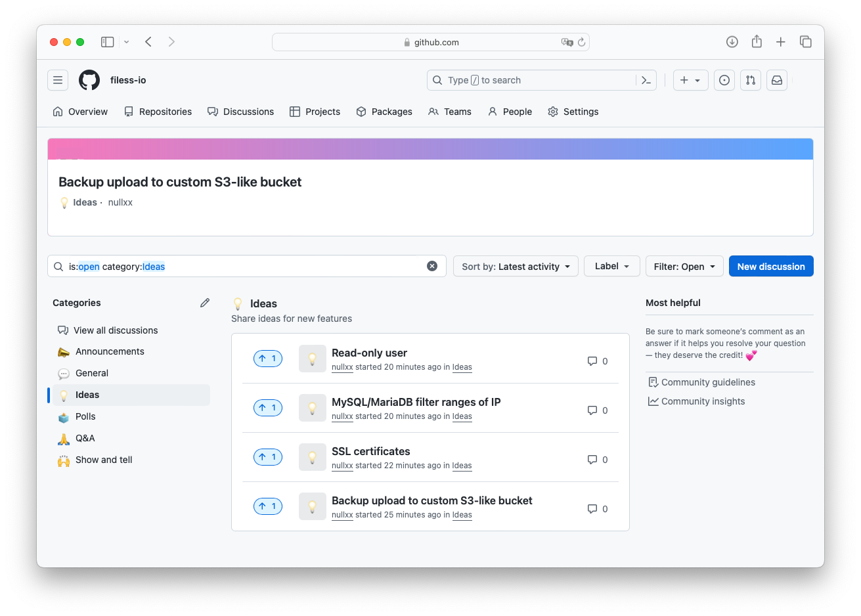Switch to the Repositories tab
The height and width of the screenshot is (616, 861).
coord(158,112)
